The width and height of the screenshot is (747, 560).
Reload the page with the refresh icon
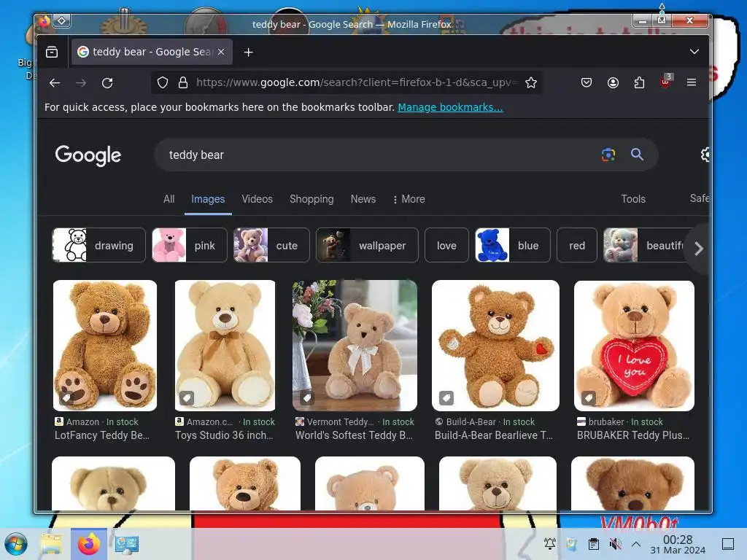tap(108, 83)
